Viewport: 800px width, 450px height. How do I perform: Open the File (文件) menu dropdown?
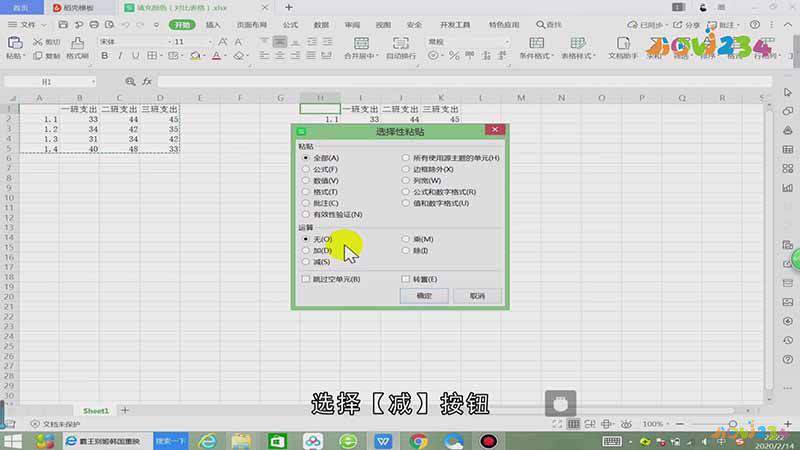pos(28,24)
